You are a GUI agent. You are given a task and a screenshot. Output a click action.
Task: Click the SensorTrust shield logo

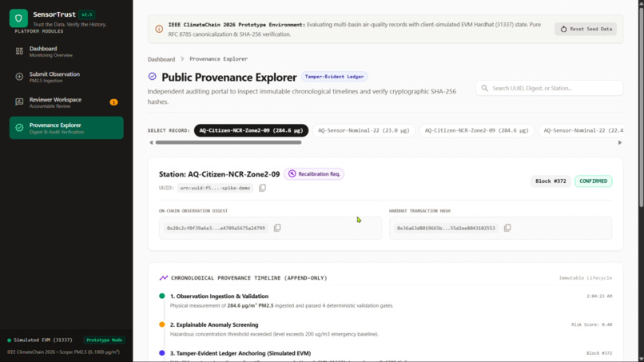tap(18, 18)
